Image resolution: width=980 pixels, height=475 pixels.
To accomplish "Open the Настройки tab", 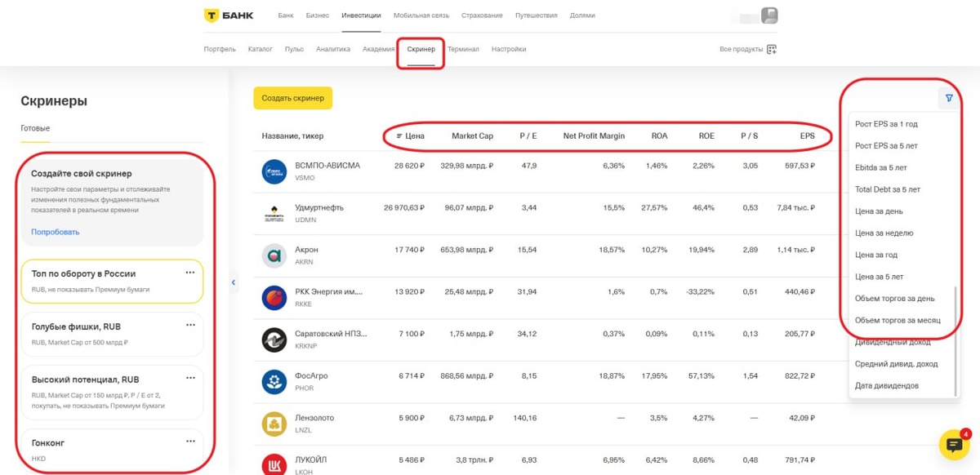I will tap(509, 49).
